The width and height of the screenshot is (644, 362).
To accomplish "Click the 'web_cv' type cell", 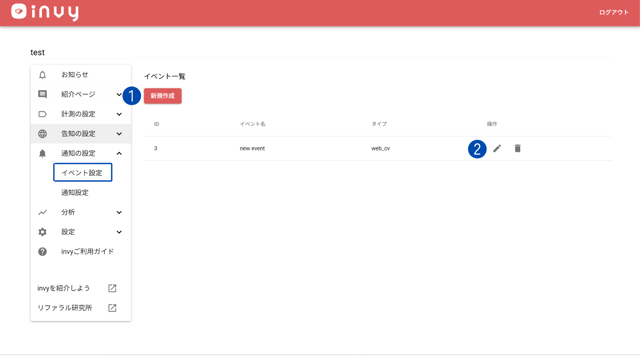I will (381, 148).
